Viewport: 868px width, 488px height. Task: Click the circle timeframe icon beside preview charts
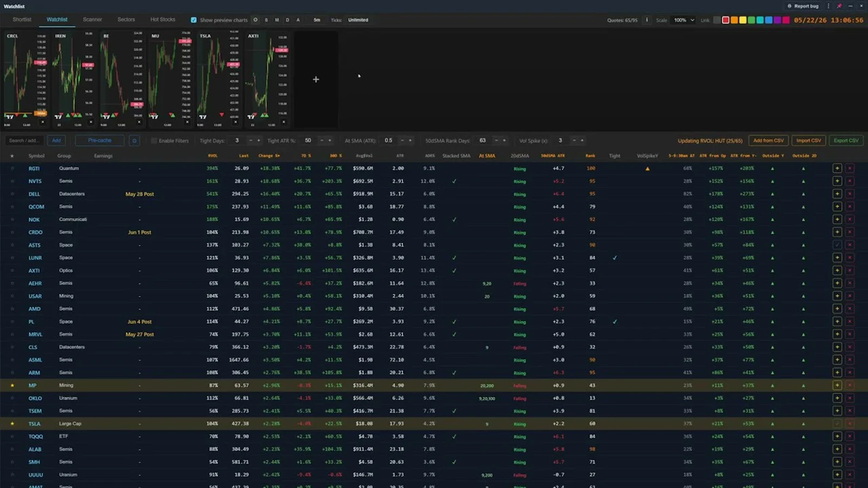256,20
